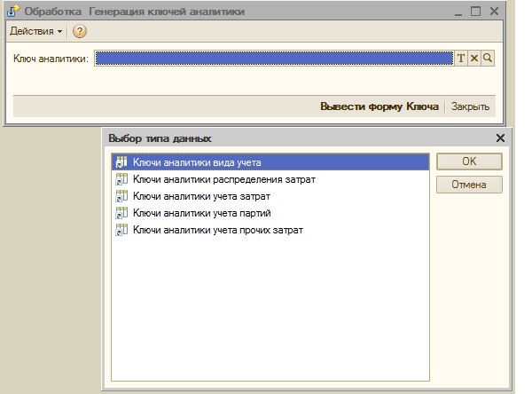This screenshot has height=394, width=532.
Task: Close the Выбор типа данных dialog
Action: (500, 138)
